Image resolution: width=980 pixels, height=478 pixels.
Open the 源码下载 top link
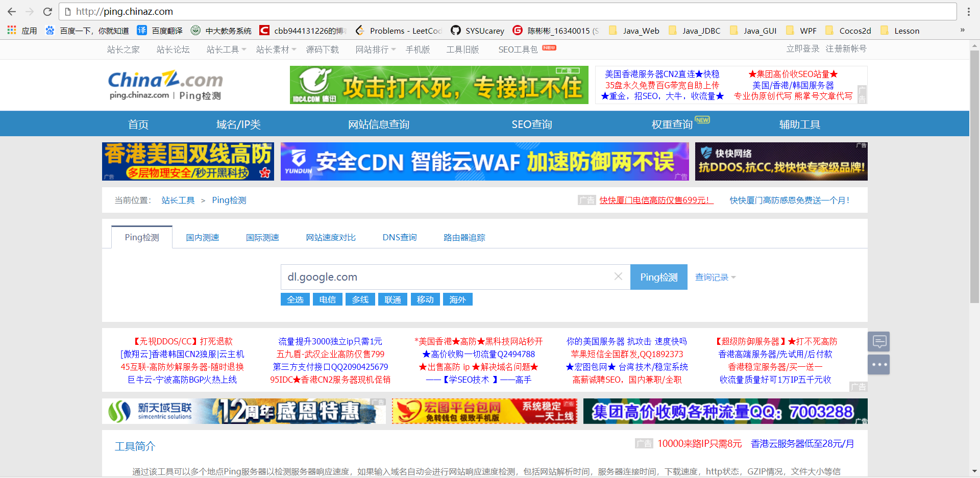(322, 49)
